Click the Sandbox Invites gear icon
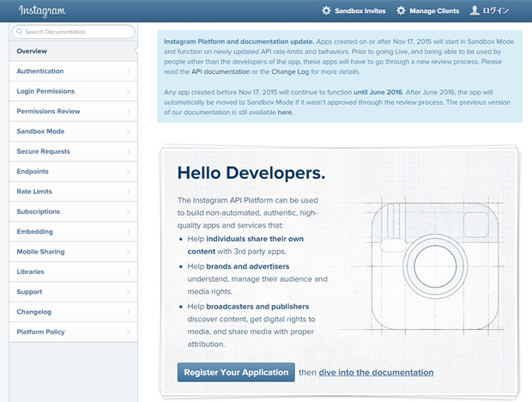The height and width of the screenshot is (402, 532). [326, 11]
